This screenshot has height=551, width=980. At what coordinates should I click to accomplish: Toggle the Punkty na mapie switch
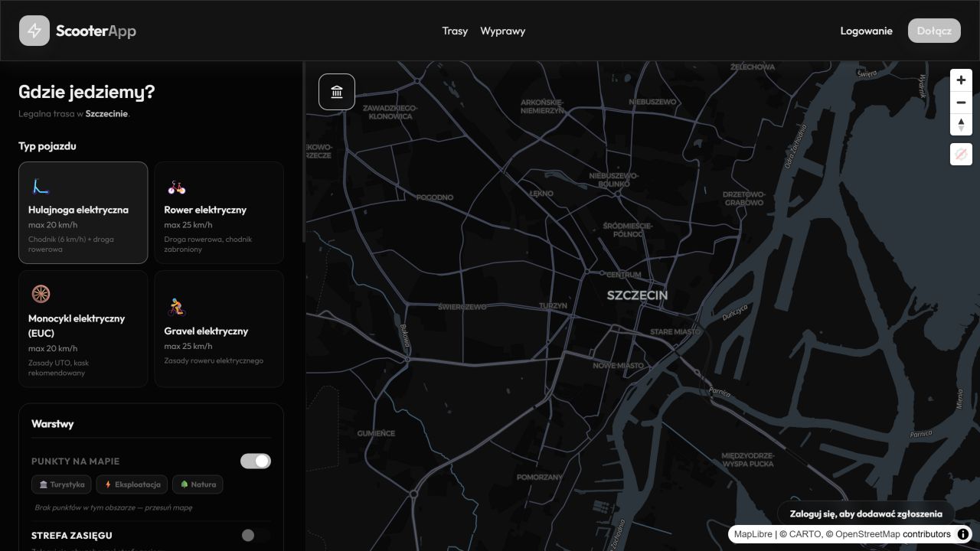(256, 461)
